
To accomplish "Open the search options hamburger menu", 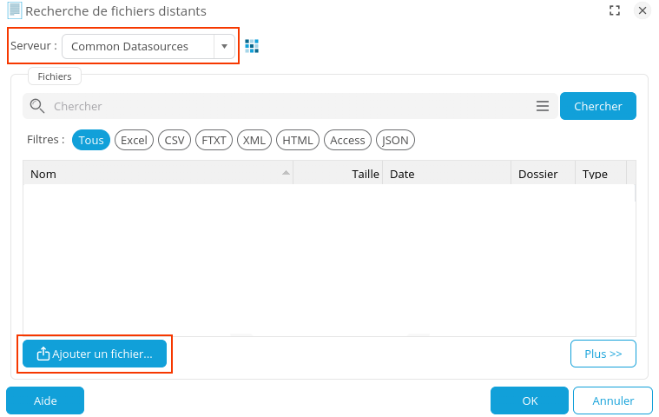I will (x=542, y=106).
